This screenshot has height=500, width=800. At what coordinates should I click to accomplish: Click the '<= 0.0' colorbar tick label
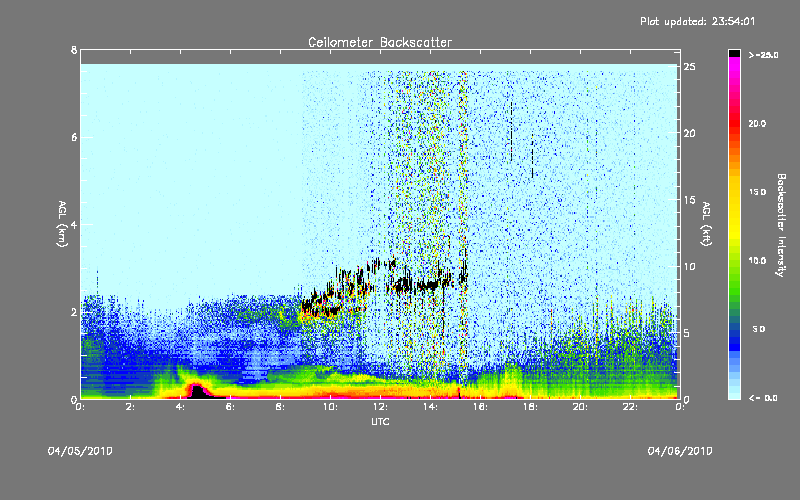pos(763,397)
